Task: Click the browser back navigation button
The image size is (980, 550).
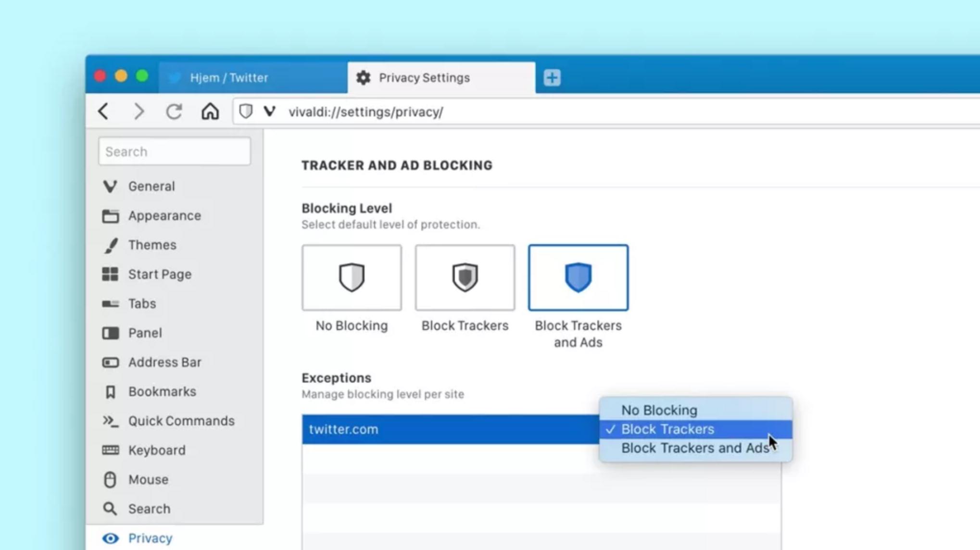Action: click(x=103, y=111)
